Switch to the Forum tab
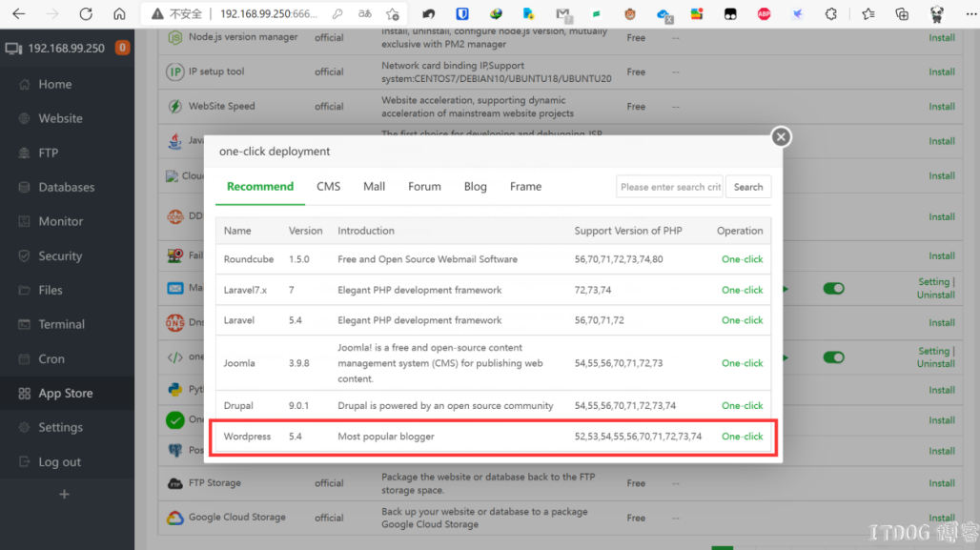This screenshot has height=550, width=980. 424,186
